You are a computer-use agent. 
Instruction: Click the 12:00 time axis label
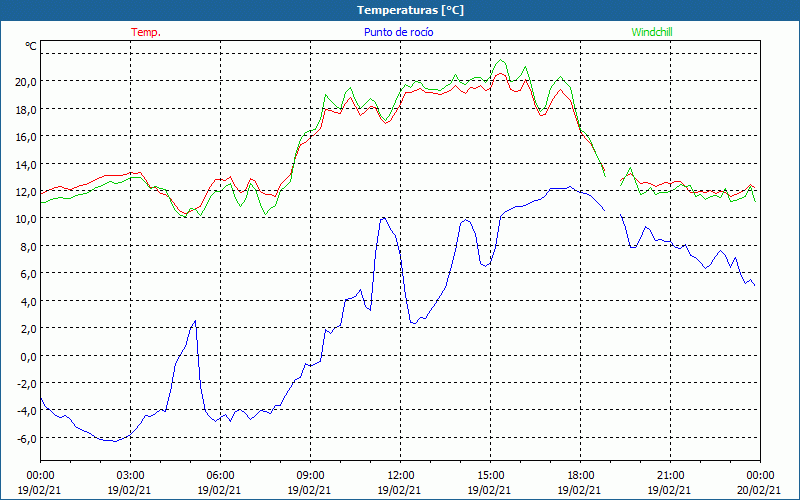click(x=401, y=476)
